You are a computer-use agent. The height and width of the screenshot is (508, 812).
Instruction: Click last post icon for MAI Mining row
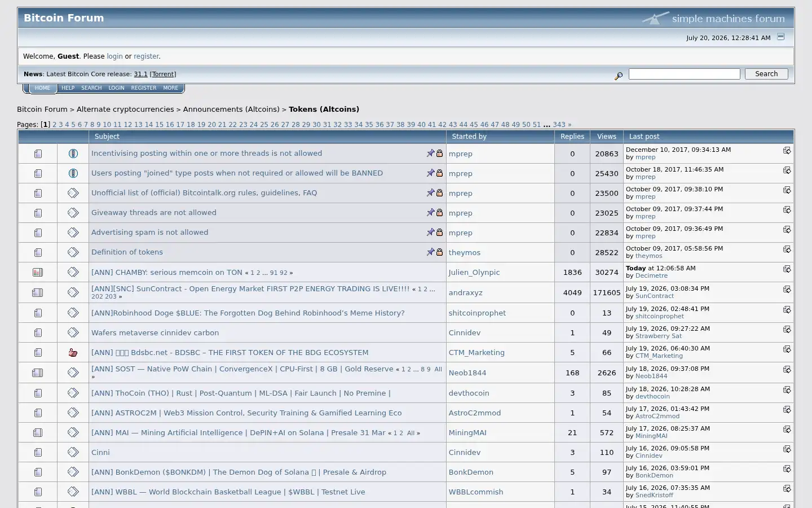point(787,429)
